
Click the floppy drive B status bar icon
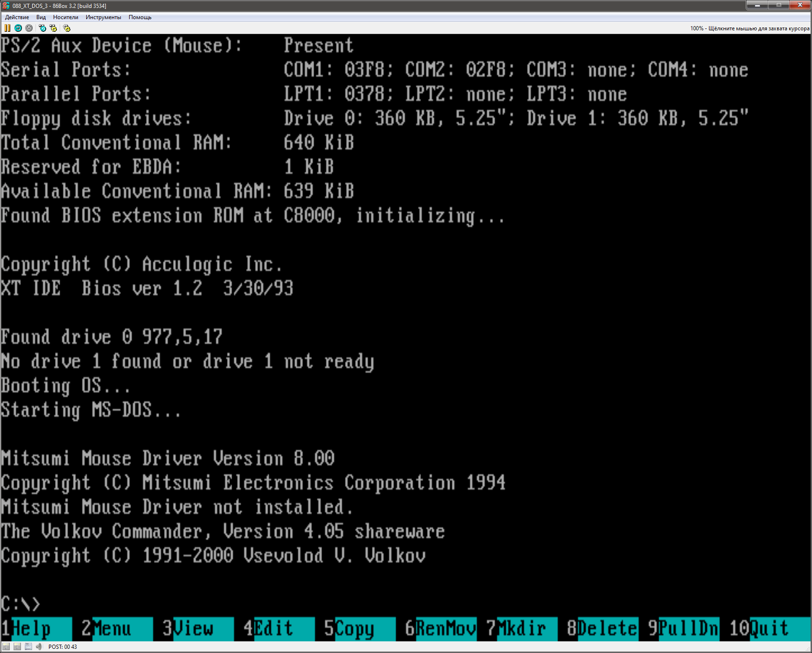click(17, 646)
